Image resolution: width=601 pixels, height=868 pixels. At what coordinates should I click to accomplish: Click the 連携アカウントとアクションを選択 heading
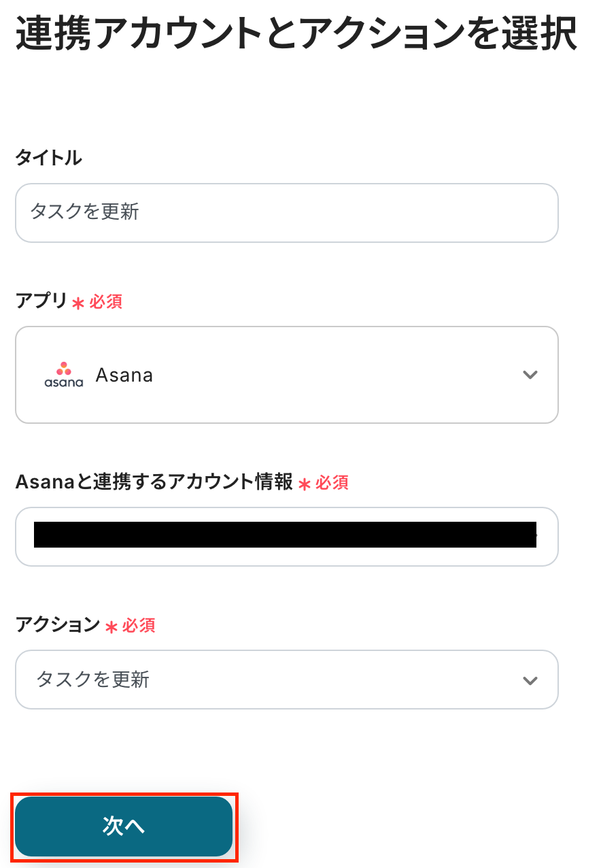296,33
